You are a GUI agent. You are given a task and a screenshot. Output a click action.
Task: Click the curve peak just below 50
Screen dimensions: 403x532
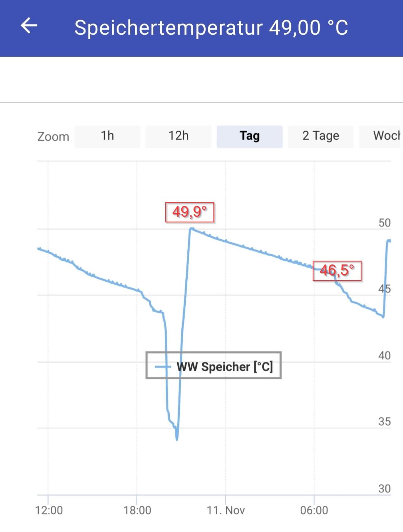(x=191, y=229)
